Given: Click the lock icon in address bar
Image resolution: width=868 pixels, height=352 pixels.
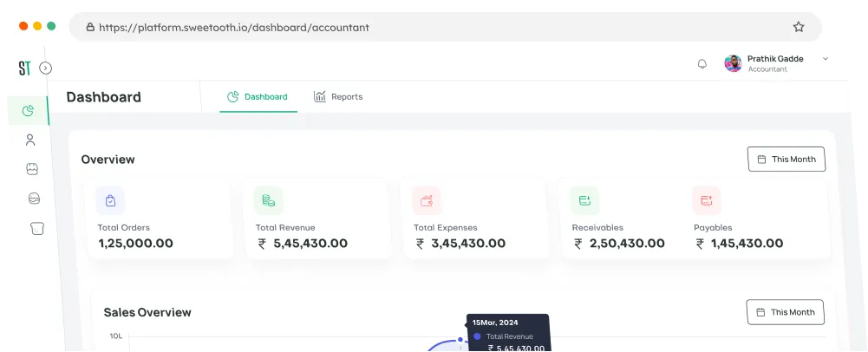Looking at the screenshot, I should (90, 27).
